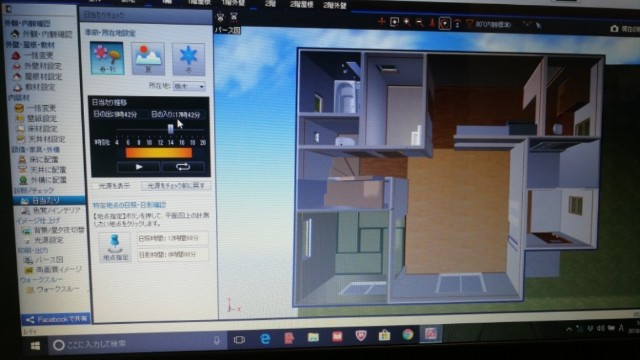This screenshot has width=640, height=360.
Task: Click 光源をチェック前に戻す button
Action: click(x=176, y=186)
